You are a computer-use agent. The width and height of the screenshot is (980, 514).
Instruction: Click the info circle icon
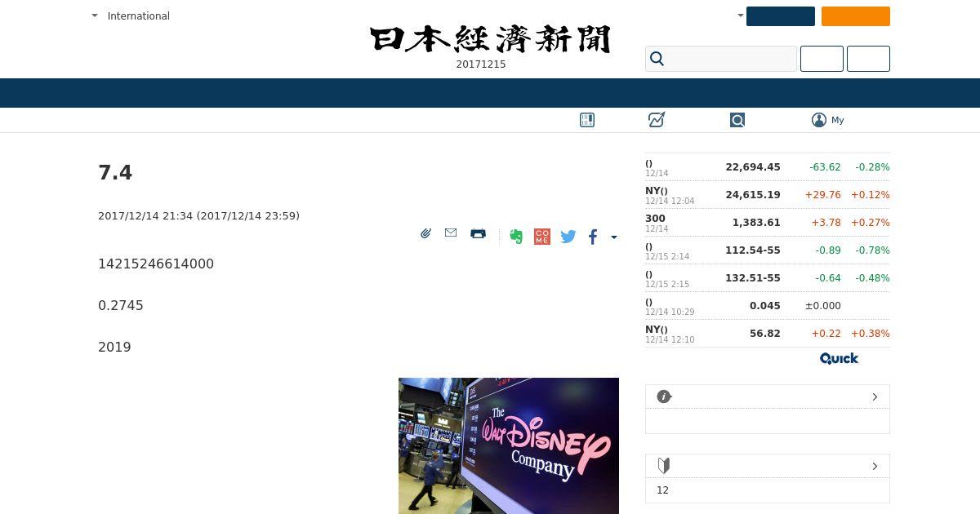664,397
